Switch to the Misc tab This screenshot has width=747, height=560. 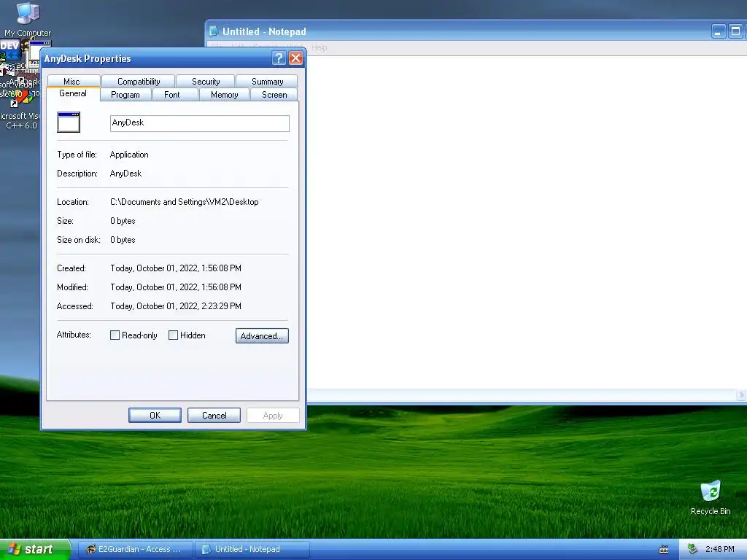pos(72,81)
